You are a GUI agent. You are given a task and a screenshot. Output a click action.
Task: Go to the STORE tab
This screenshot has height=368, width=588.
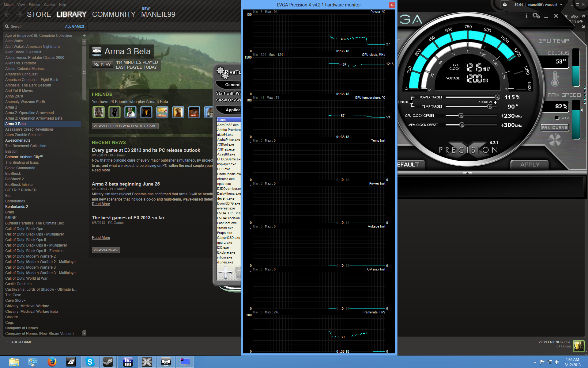click(39, 14)
